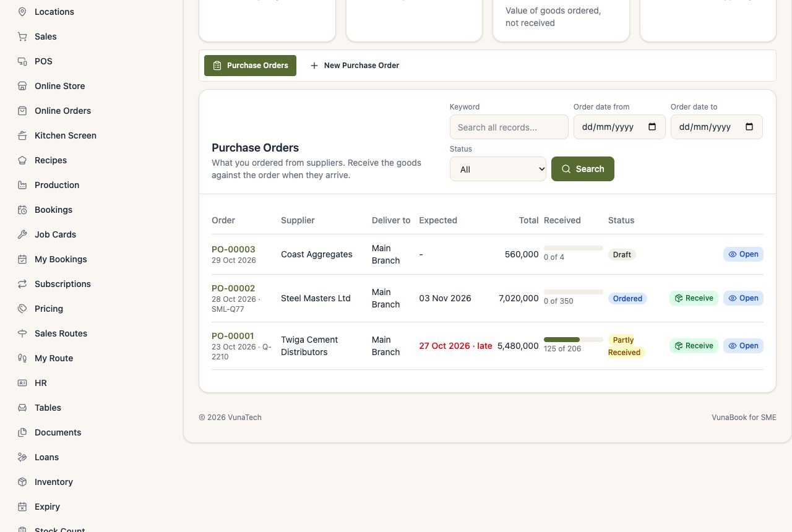Open the Status filter dropdown
This screenshot has height=532, width=792.
[x=498, y=169]
